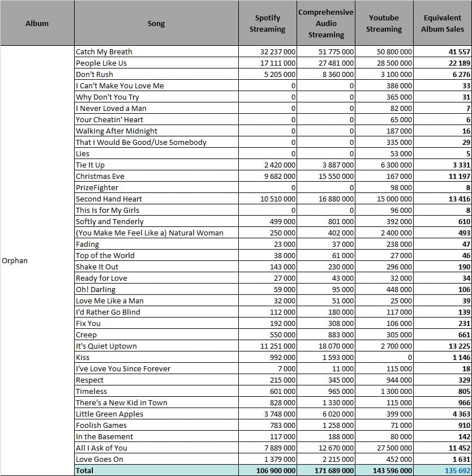Screen dimensions: 472x476
Task: Click the Ready for Love cell
Action: click(156, 278)
